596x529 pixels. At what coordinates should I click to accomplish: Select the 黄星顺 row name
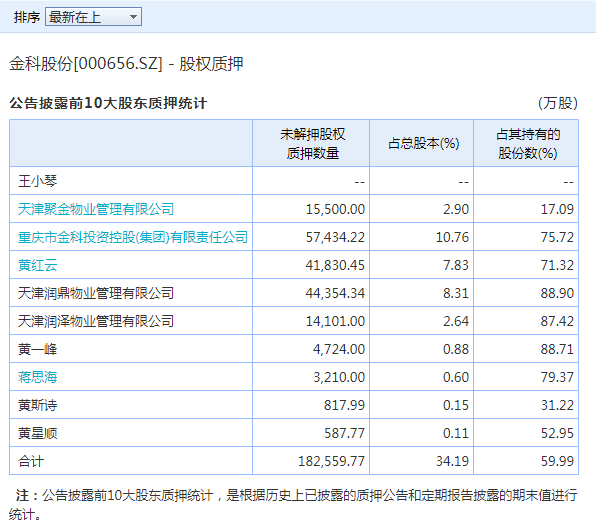pos(38,433)
